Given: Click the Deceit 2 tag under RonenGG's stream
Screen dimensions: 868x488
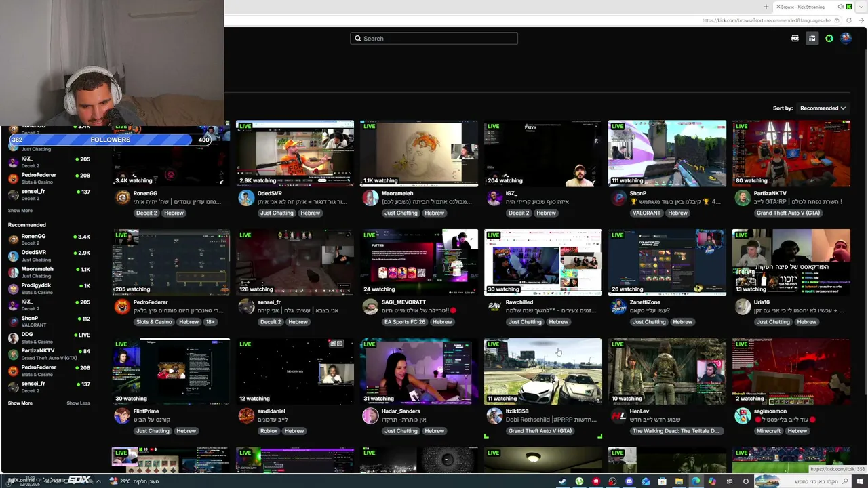Looking at the screenshot, I should click(146, 213).
